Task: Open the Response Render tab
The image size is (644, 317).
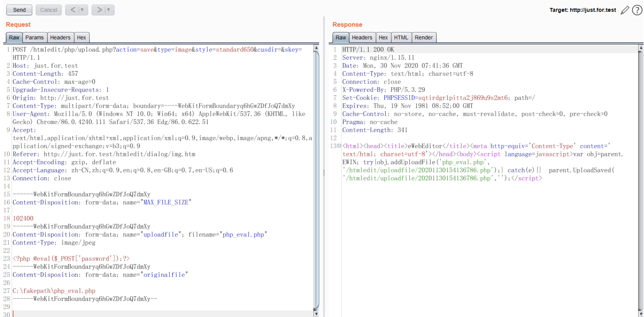Action: [424, 37]
